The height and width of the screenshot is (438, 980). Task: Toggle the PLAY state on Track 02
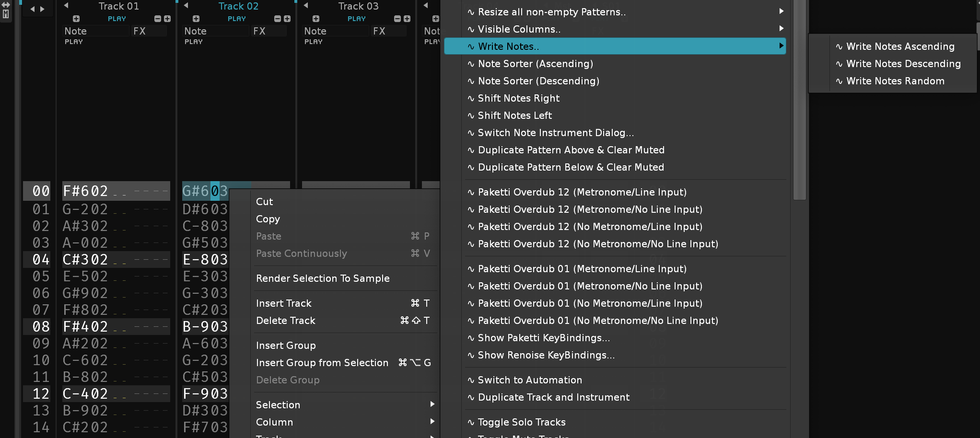click(x=236, y=19)
